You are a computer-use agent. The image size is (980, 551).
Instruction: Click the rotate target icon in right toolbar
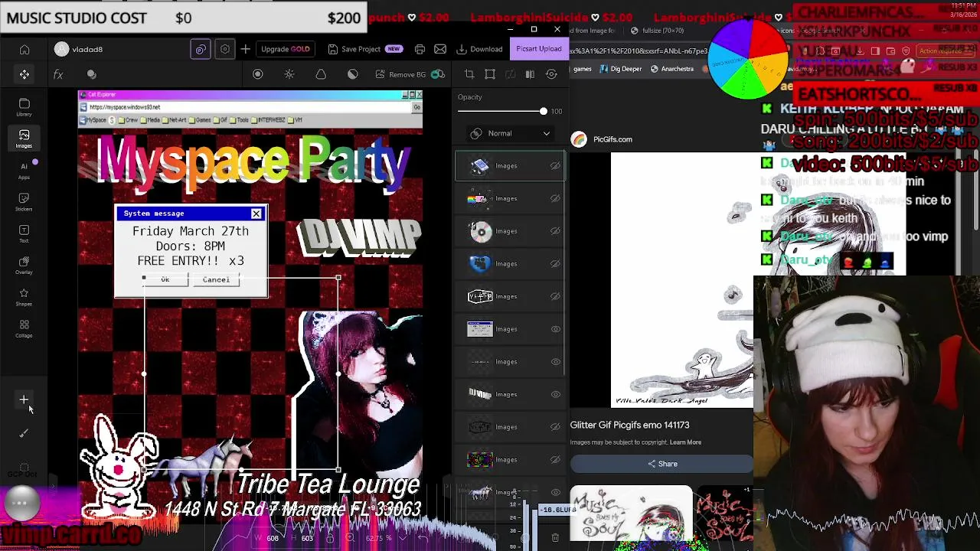point(551,74)
